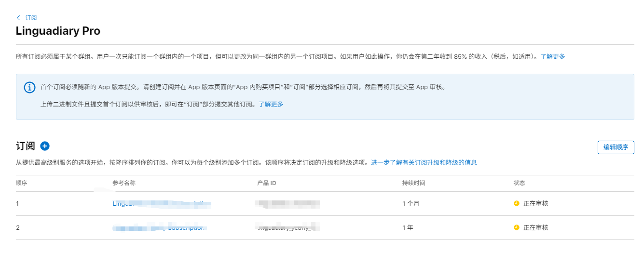Click 正在审核 status text in first row
This screenshot has width=644, height=265.
pyautogui.click(x=535, y=203)
